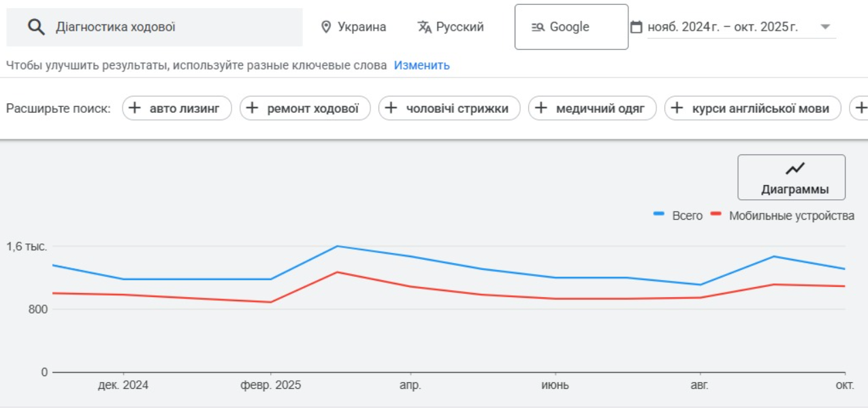
Task: Open the Google search network selector
Action: [570, 27]
